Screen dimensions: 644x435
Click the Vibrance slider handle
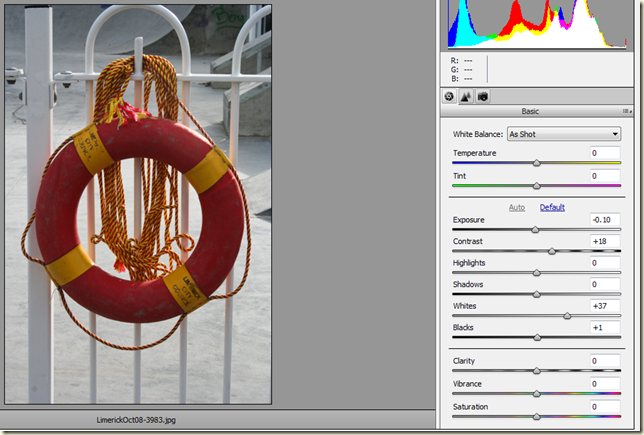pyautogui.click(x=537, y=394)
